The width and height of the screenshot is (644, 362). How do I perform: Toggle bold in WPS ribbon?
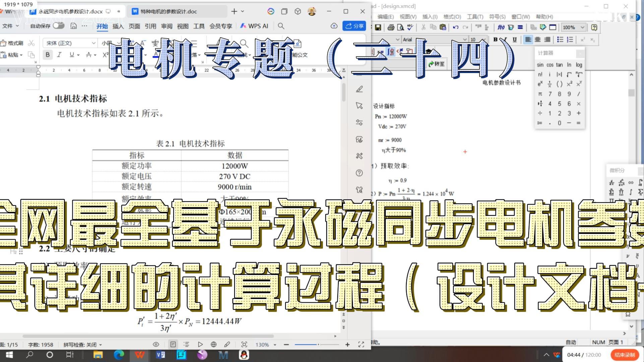(48, 55)
